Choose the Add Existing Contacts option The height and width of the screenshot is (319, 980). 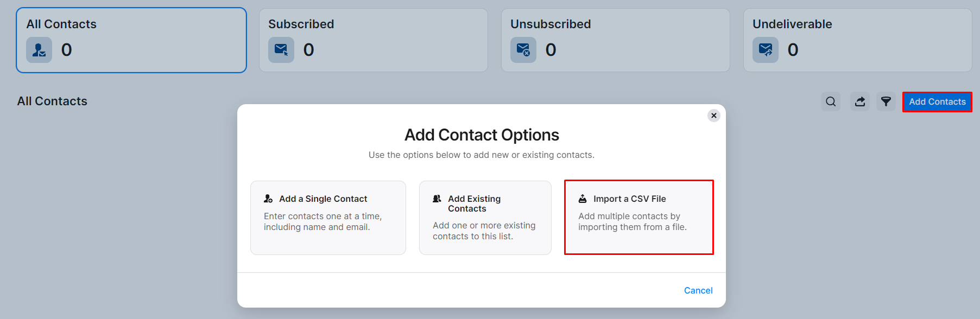485,218
